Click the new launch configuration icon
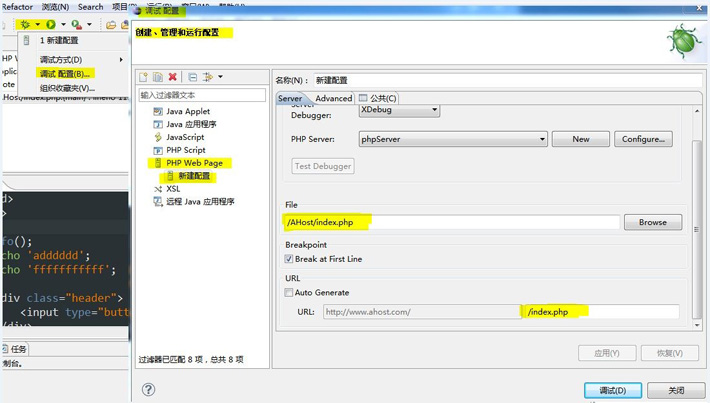 143,77
